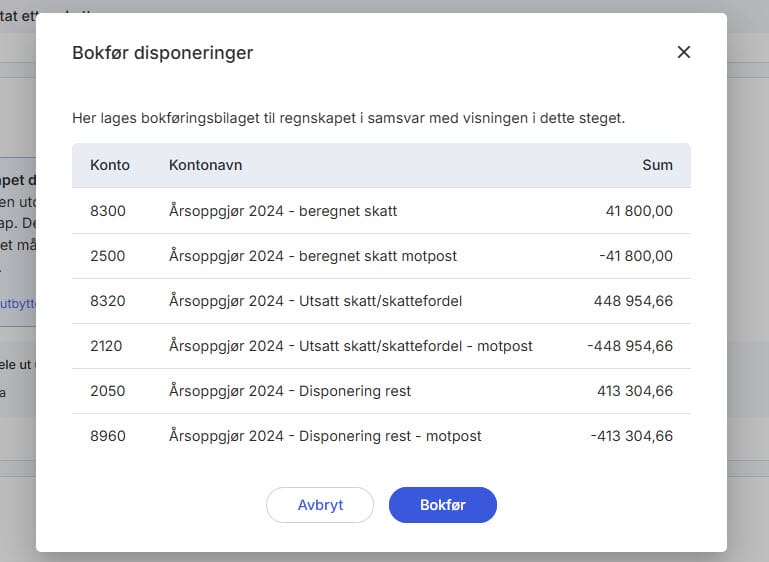Select account number 2050 cell
Viewport: 769px width, 562px height.
coord(108,391)
